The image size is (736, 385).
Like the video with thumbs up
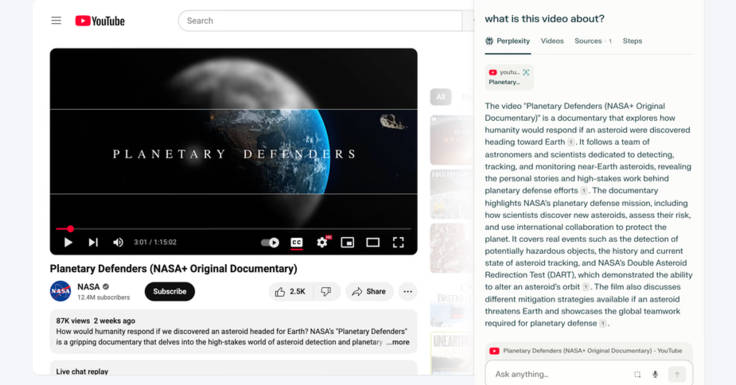click(290, 292)
